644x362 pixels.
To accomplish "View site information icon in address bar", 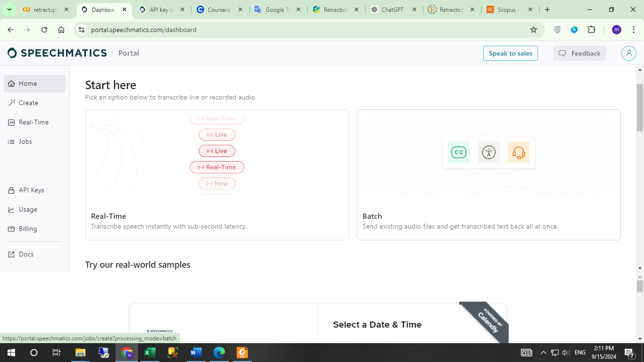I will click(82, 30).
